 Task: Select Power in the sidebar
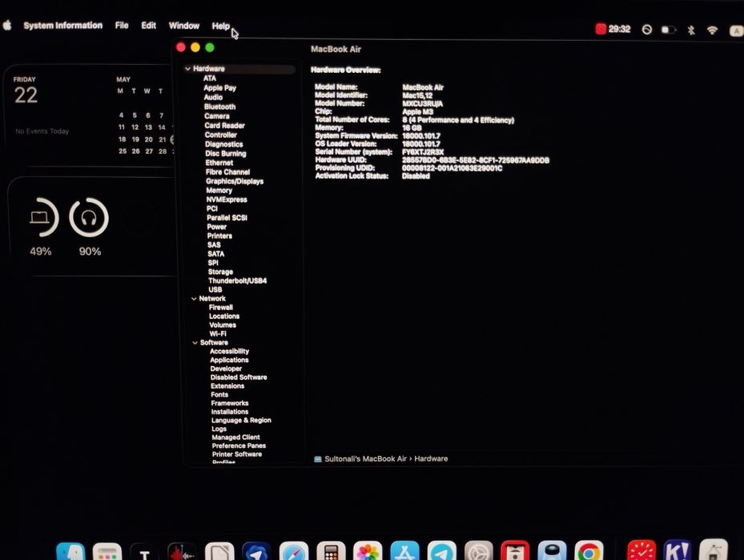[x=216, y=227]
